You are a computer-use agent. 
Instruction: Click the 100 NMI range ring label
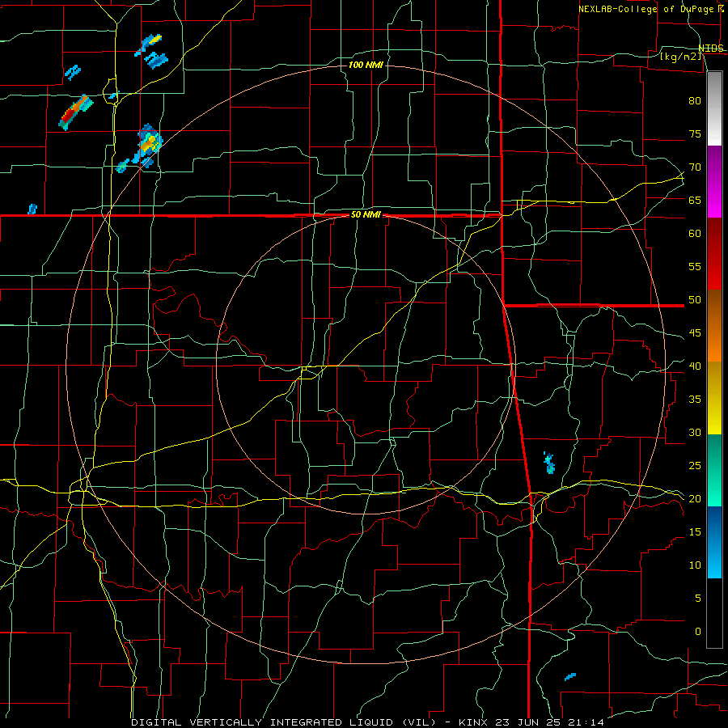click(x=366, y=65)
